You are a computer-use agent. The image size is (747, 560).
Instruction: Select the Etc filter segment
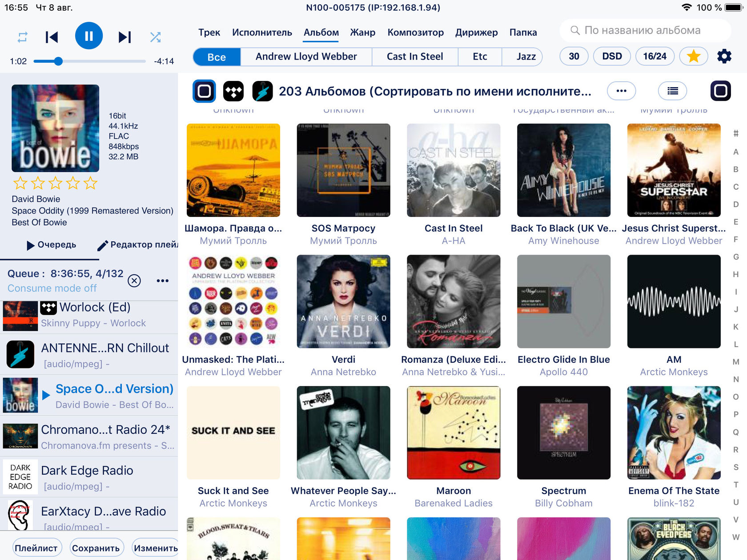click(x=480, y=57)
